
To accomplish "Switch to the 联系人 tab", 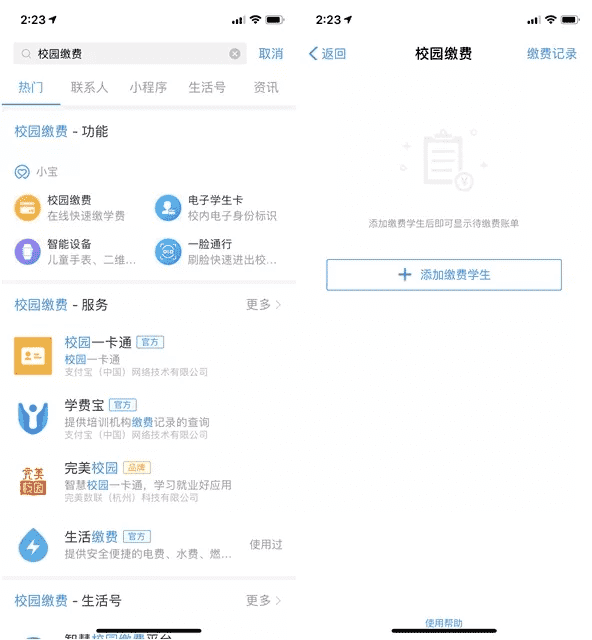I will tap(89, 87).
